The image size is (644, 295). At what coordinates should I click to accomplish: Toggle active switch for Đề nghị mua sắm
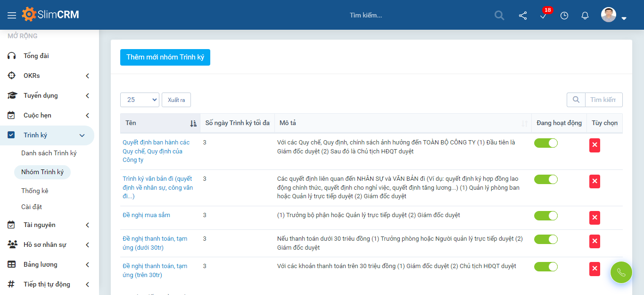pos(545,216)
